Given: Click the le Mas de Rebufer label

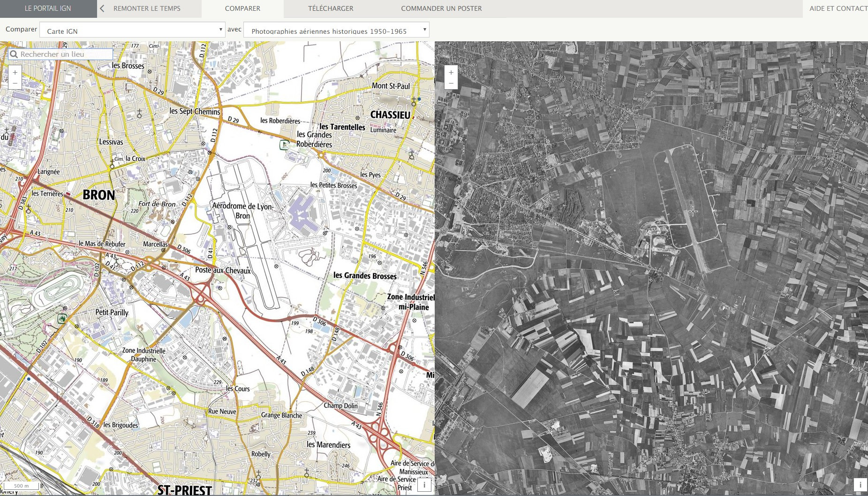Looking at the screenshot, I should [x=102, y=244].
